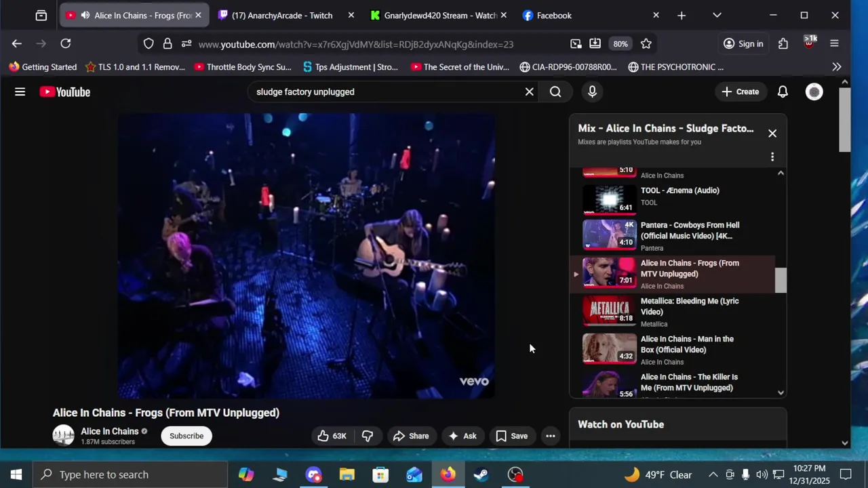This screenshot has height=488, width=868.
Task: Open YouTube notifications bell
Action: coord(783,91)
